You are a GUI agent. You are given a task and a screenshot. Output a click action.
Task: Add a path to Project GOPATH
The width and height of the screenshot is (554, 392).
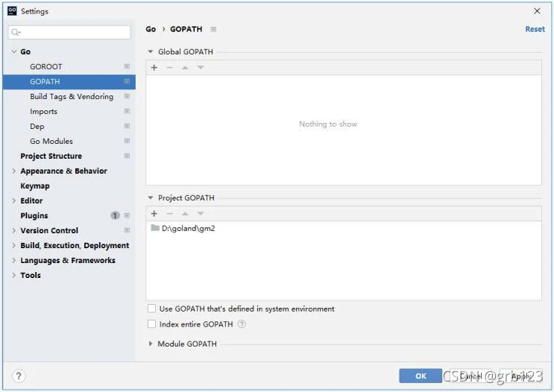(154, 214)
